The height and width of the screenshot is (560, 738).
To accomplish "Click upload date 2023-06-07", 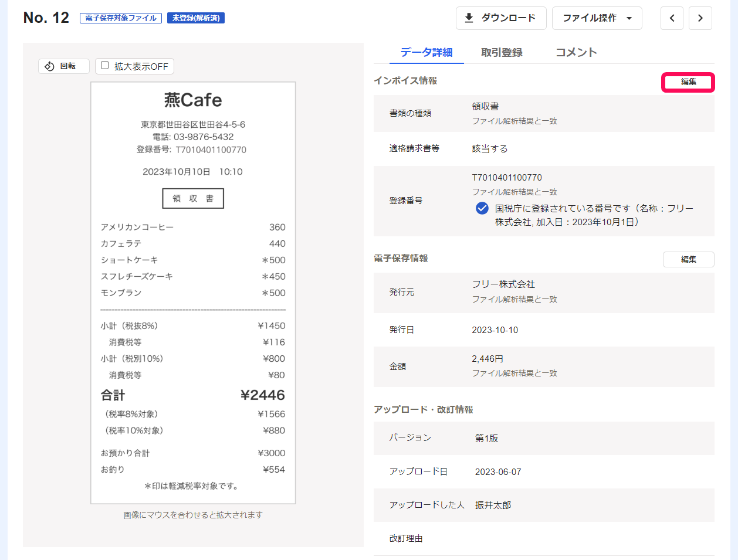I will click(x=498, y=471).
